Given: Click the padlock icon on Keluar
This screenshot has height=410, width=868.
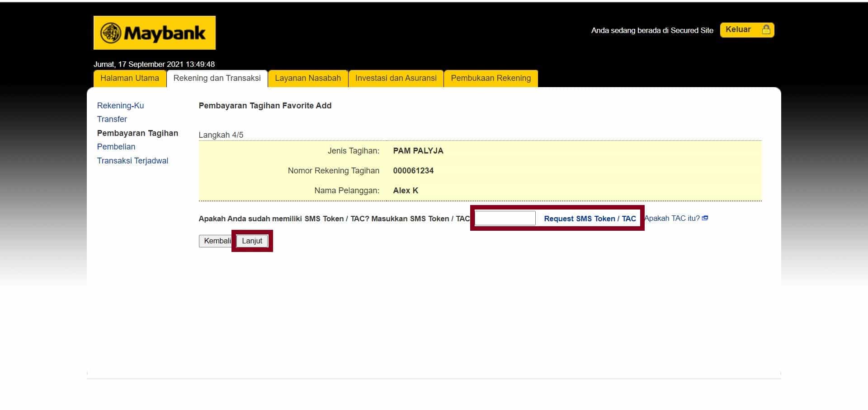Looking at the screenshot, I should 766,30.
